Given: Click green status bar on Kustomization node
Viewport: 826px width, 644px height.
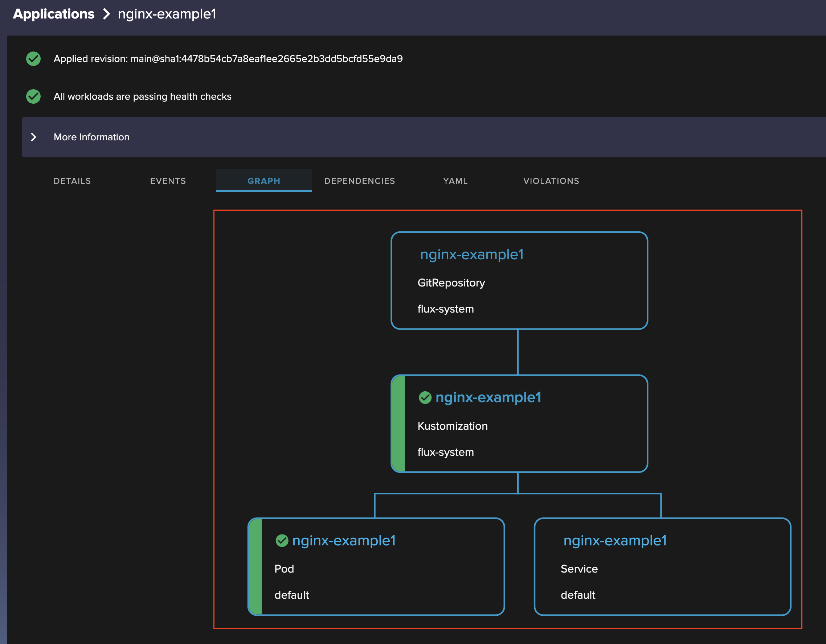Looking at the screenshot, I should pos(398,424).
